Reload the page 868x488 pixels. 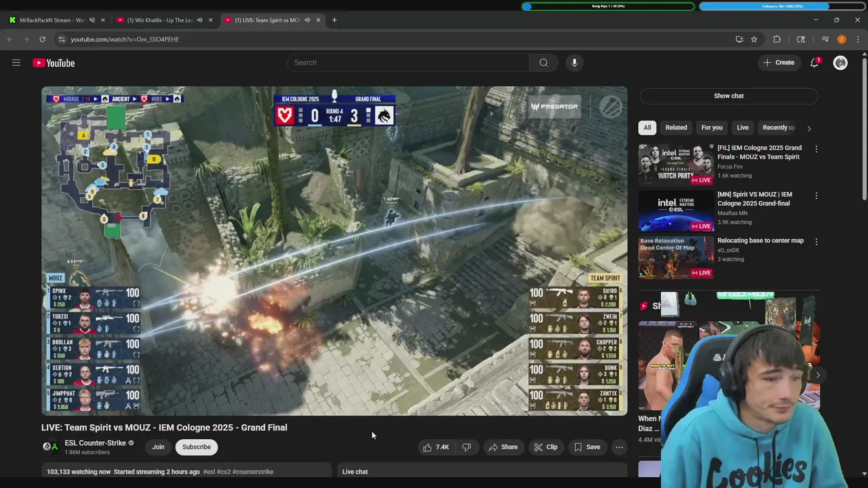point(42,39)
